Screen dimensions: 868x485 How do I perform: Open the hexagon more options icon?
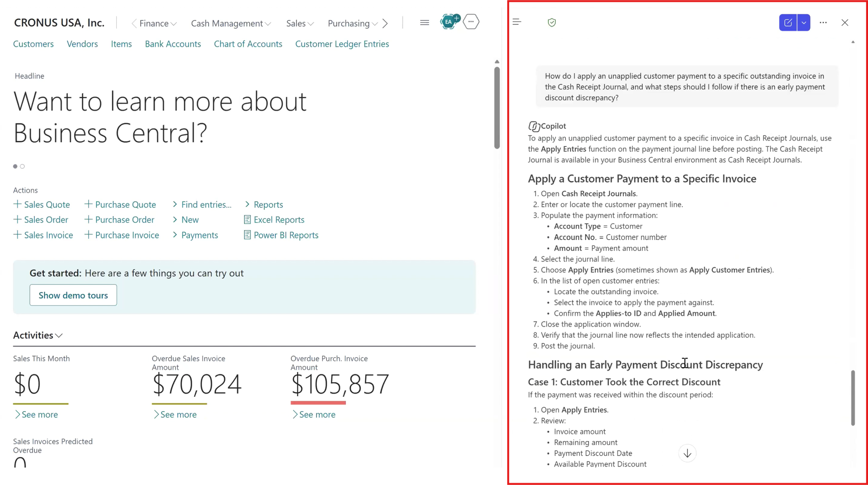click(x=471, y=21)
